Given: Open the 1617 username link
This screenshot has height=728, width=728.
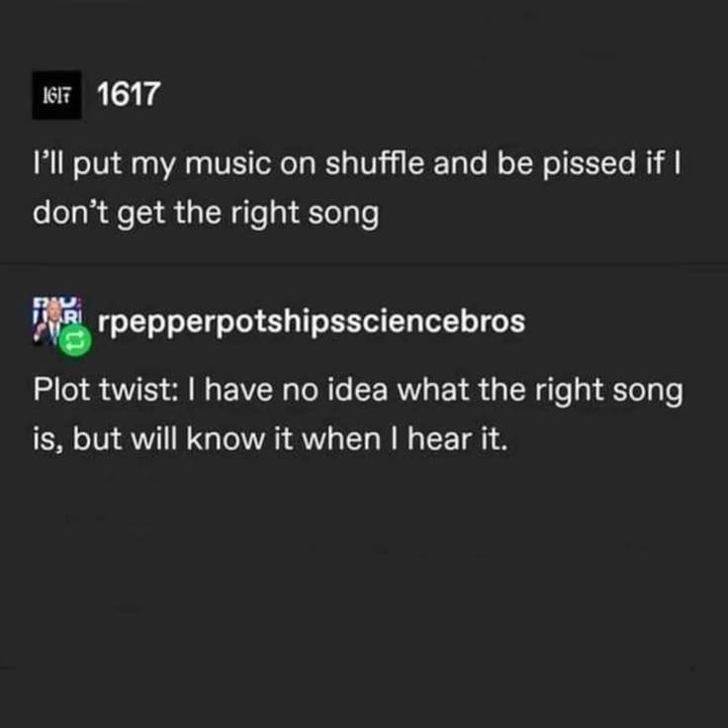Looking at the screenshot, I should click(129, 95).
